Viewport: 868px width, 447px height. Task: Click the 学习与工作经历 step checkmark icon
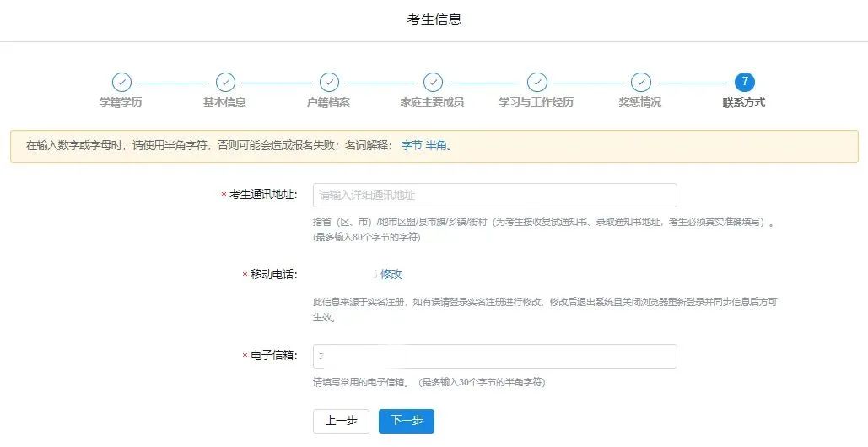(537, 83)
